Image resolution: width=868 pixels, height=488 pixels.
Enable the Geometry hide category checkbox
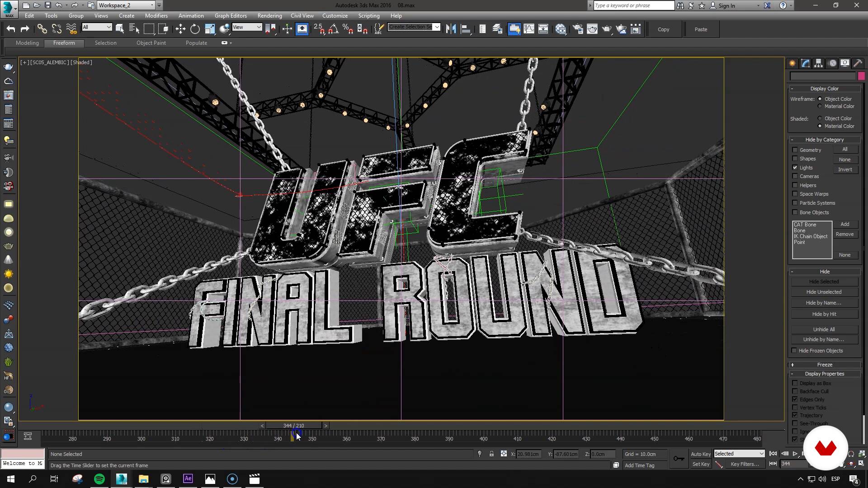[795, 150]
